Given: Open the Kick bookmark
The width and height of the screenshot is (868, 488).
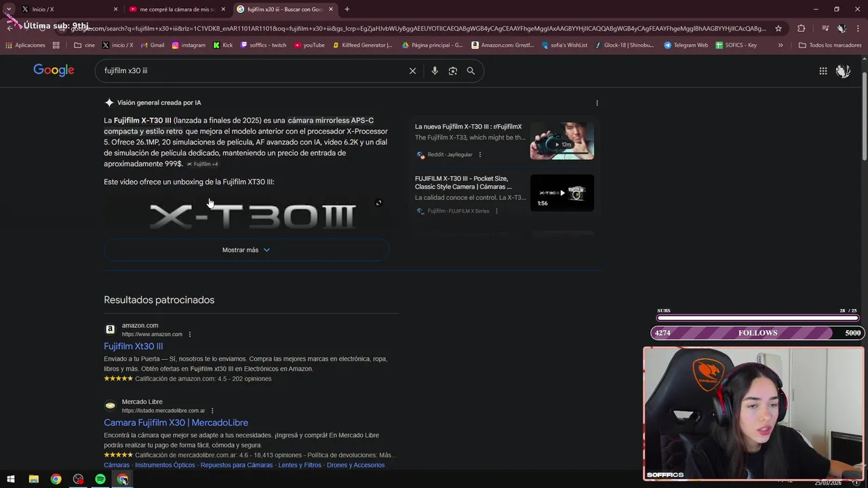Looking at the screenshot, I should [x=223, y=45].
